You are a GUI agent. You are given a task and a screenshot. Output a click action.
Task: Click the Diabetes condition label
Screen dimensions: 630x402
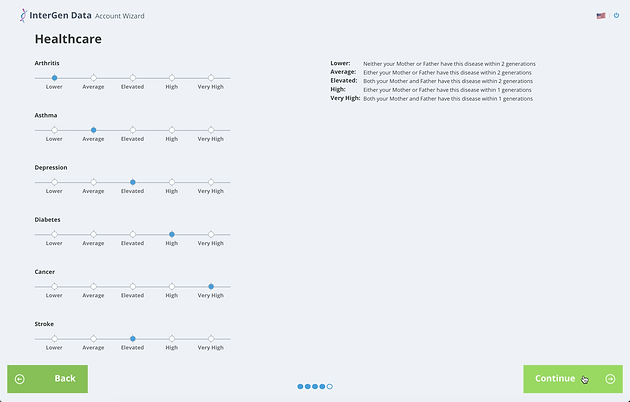pyautogui.click(x=47, y=220)
